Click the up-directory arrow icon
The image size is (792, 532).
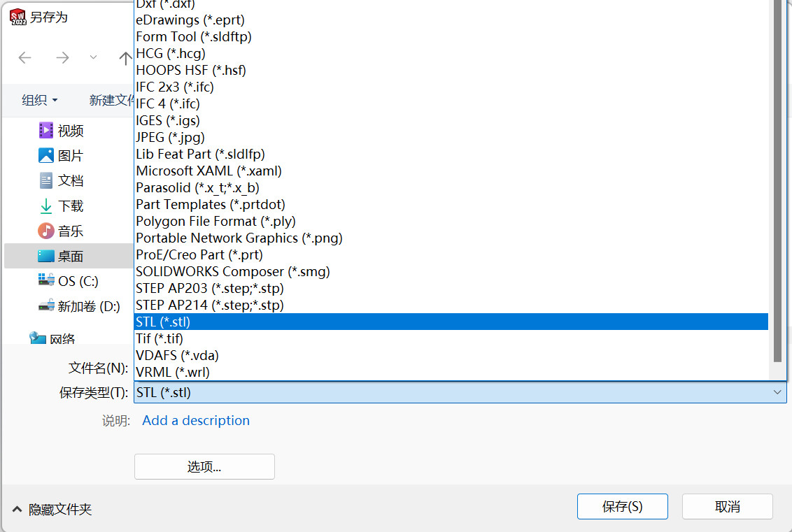(x=125, y=58)
